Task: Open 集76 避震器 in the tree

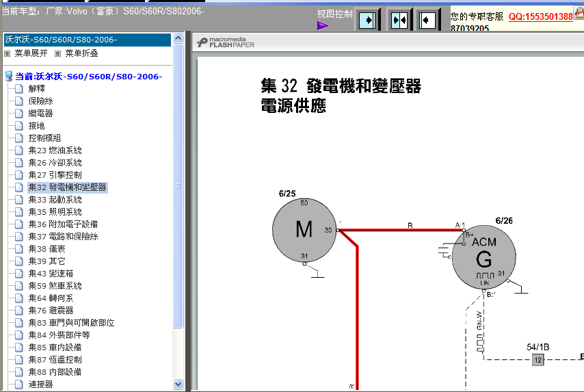Action: click(51, 310)
